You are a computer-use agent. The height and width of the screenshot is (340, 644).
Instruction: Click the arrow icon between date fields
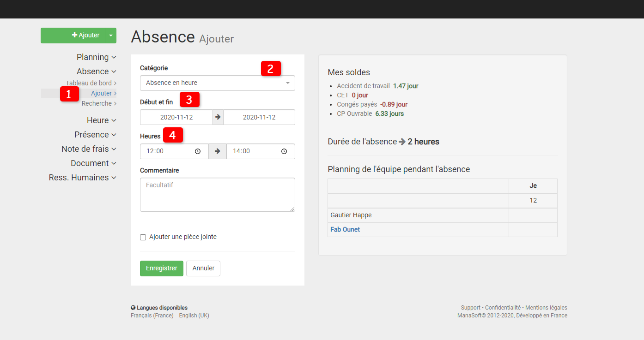pyautogui.click(x=218, y=117)
